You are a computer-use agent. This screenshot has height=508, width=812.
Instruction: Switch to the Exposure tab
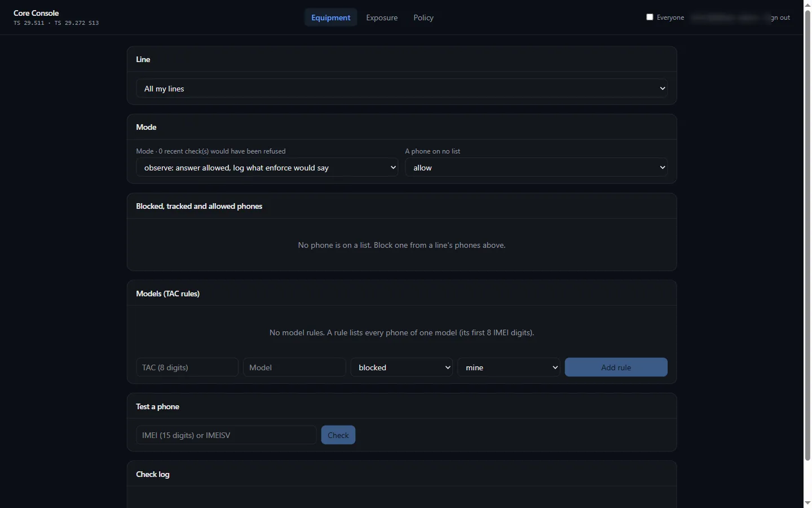[x=382, y=17]
